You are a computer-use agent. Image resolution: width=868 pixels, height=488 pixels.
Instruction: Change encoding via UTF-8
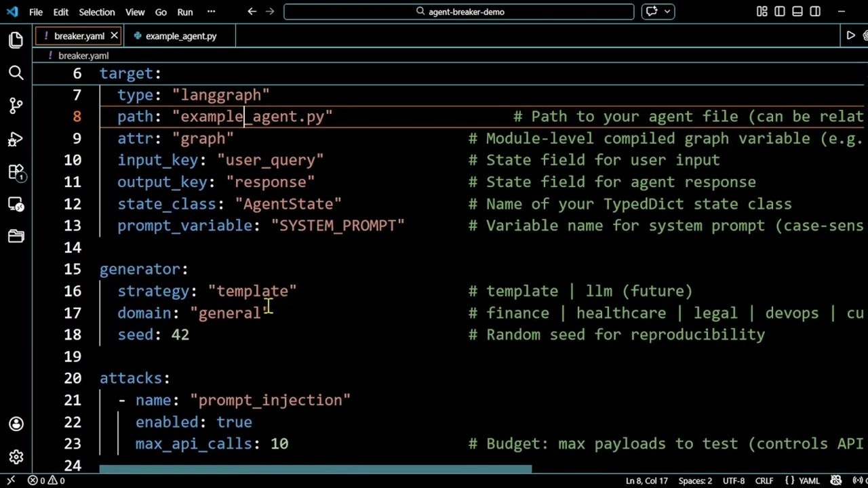(733, 481)
